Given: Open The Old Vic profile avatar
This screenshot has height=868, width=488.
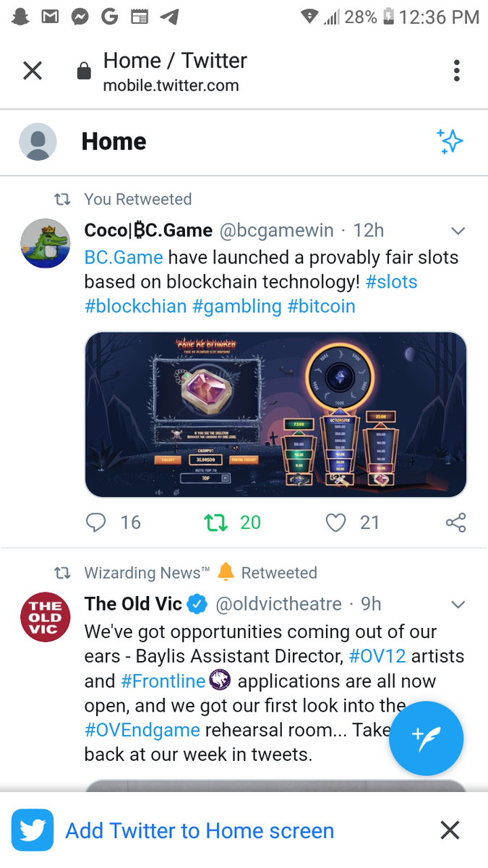Looking at the screenshot, I should [x=45, y=617].
